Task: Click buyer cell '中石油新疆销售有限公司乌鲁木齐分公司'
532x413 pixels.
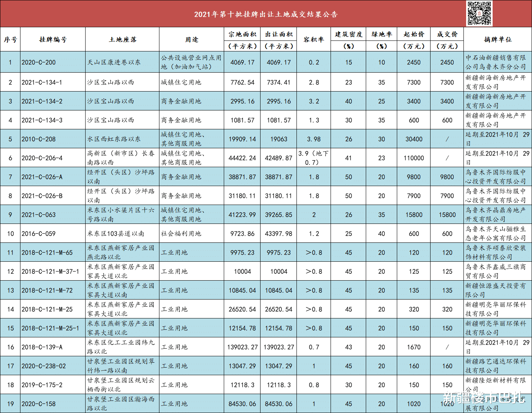Action: pos(498,62)
